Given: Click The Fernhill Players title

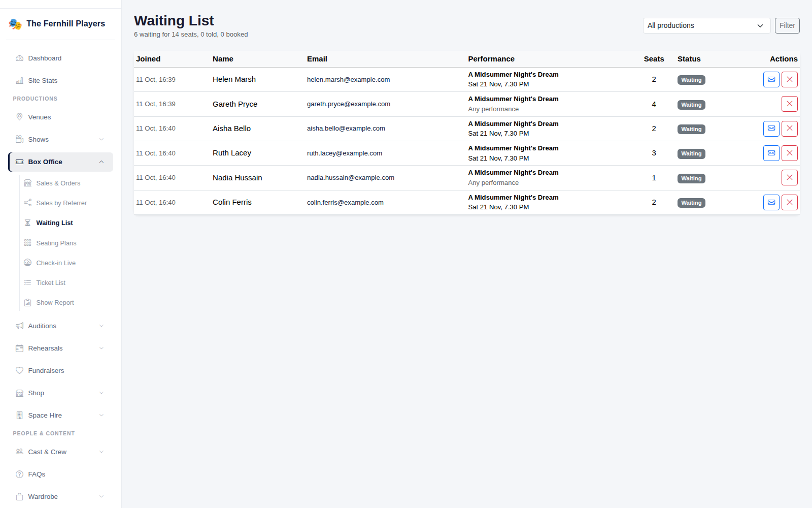Looking at the screenshot, I should 65,24.
